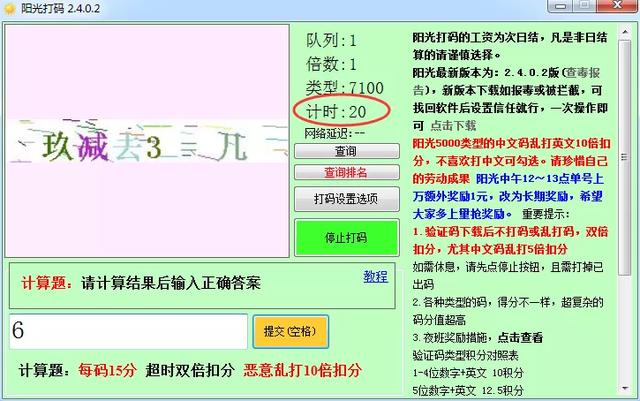The height and width of the screenshot is (401, 640).
Task: Click the answer input field containing 6
Action: (x=128, y=331)
